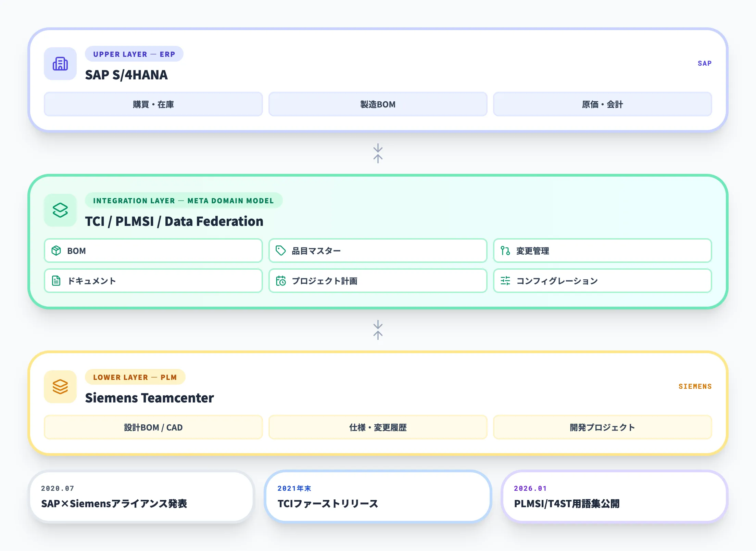This screenshot has height=551, width=756.
Task: Select the 設計BOM / CAD yellow swatch bar
Action: 153,427
